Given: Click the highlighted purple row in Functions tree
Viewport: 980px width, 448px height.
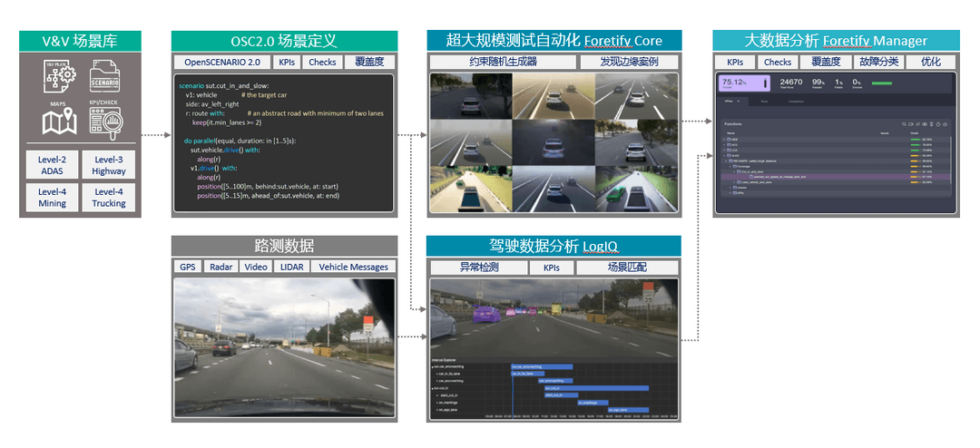Looking at the screenshot, I should [x=836, y=177].
